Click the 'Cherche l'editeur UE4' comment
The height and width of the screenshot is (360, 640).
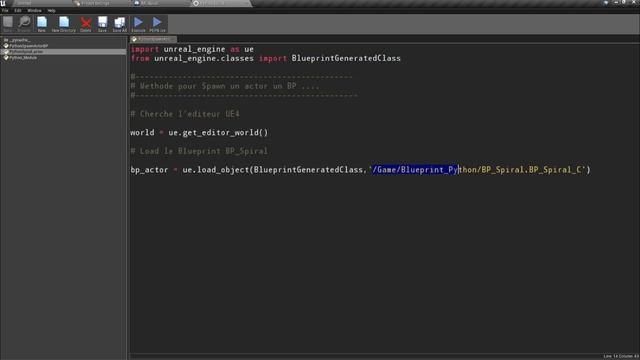click(x=185, y=114)
